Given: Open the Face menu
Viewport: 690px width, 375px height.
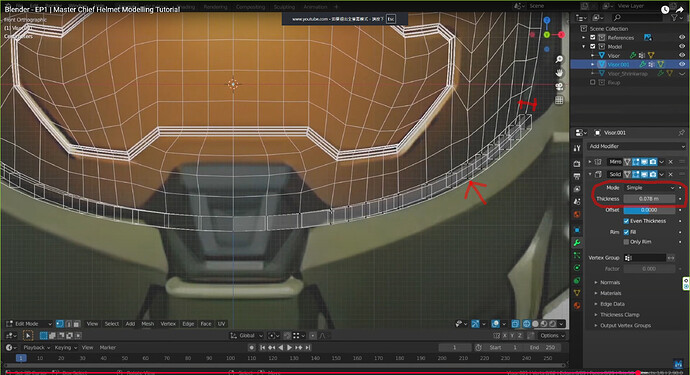Looking at the screenshot, I should [206, 324].
